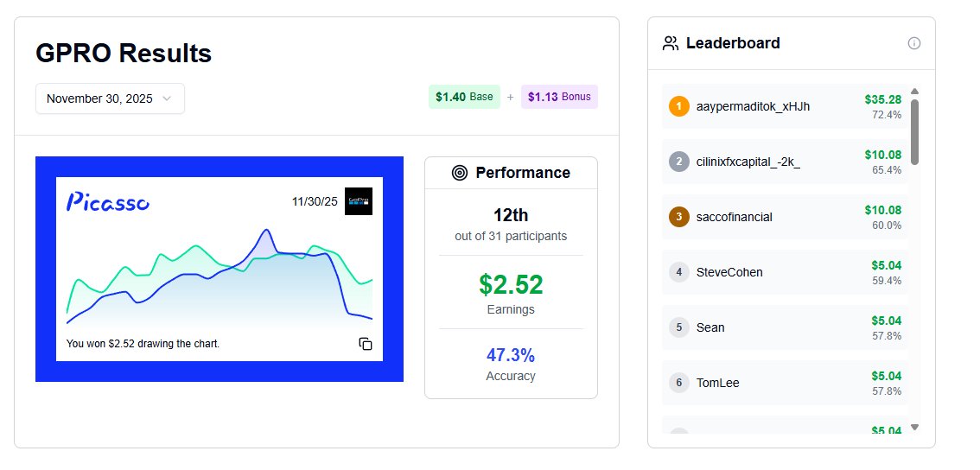Viewport: 980px width, 470px height.
Task: Click the leaderboard scrollbar thumb
Action: (914, 131)
